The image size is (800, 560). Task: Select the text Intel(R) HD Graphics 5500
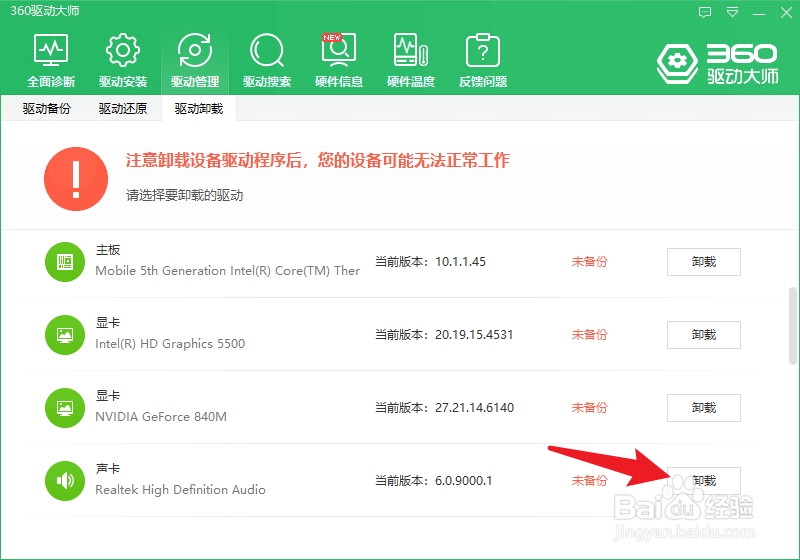(170, 344)
